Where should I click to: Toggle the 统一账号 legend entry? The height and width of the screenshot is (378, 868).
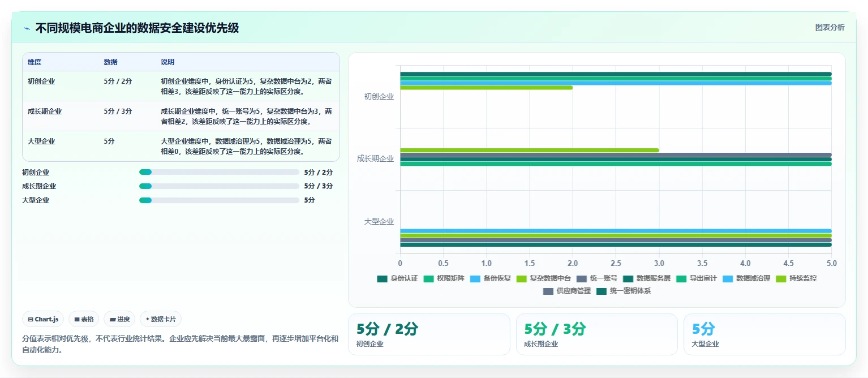[597, 278]
